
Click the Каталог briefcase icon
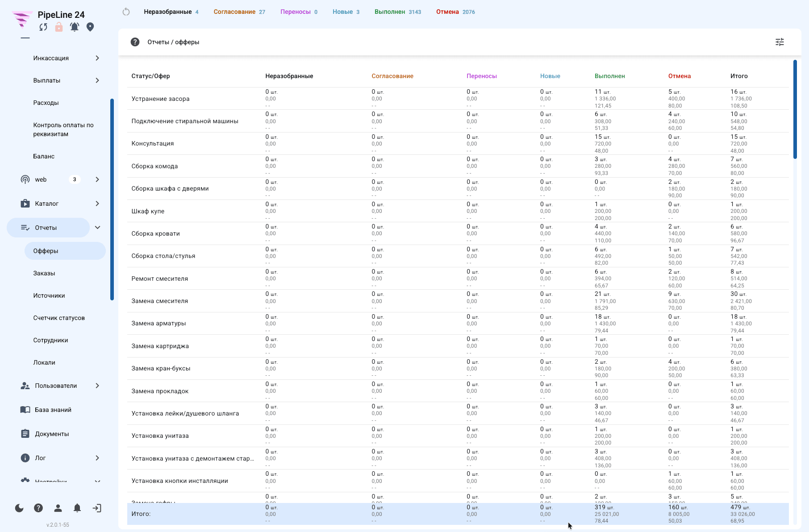click(25, 204)
